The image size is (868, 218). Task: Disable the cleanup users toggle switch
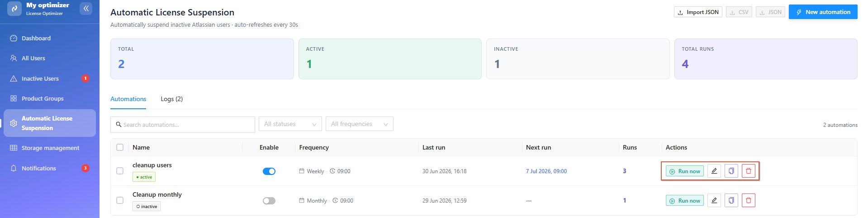tap(269, 171)
